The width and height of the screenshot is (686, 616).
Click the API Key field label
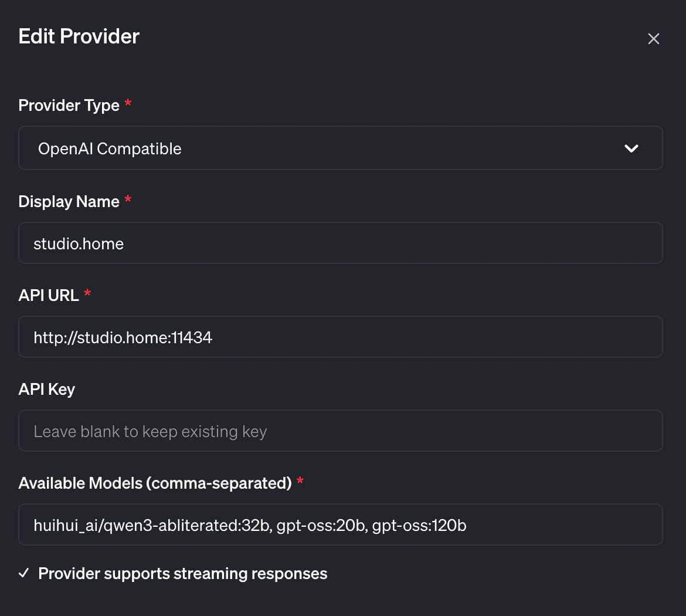[47, 390]
